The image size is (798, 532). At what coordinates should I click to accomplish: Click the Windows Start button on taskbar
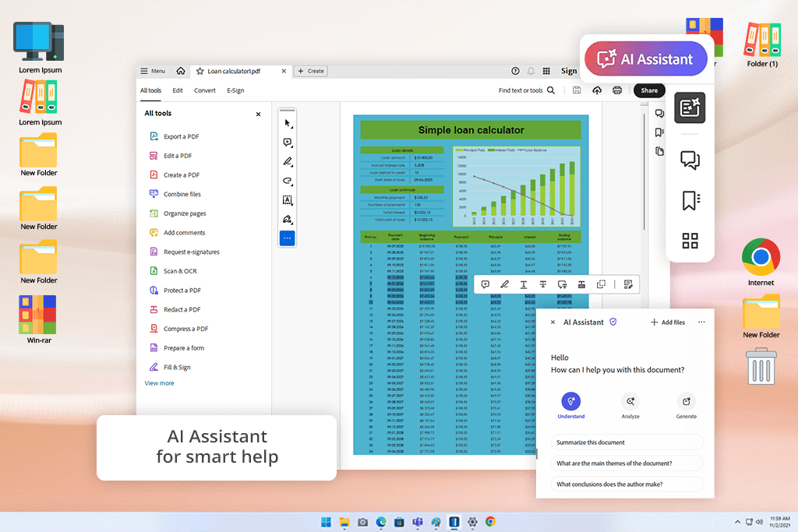327,522
